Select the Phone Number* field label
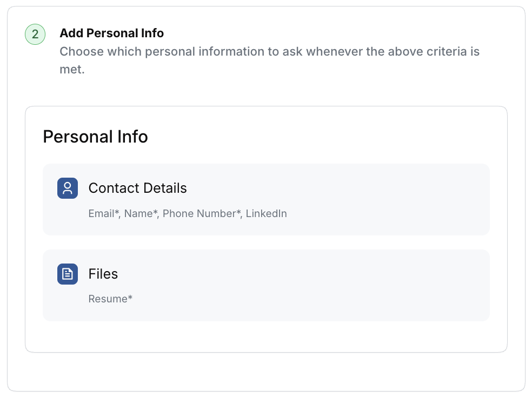The width and height of the screenshot is (532, 405). (x=201, y=214)
